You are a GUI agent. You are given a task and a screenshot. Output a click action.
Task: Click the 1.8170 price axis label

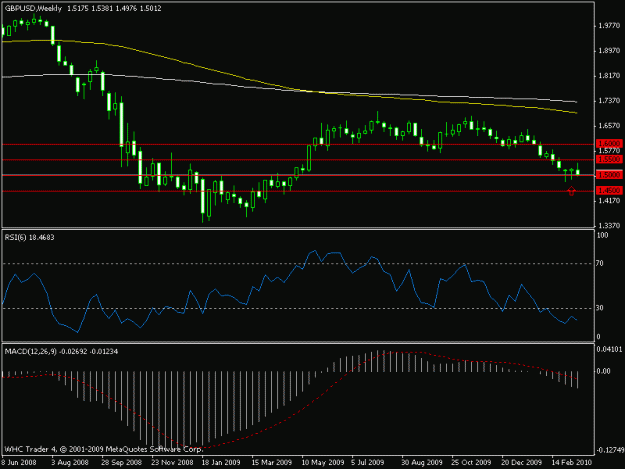point(609,76)
